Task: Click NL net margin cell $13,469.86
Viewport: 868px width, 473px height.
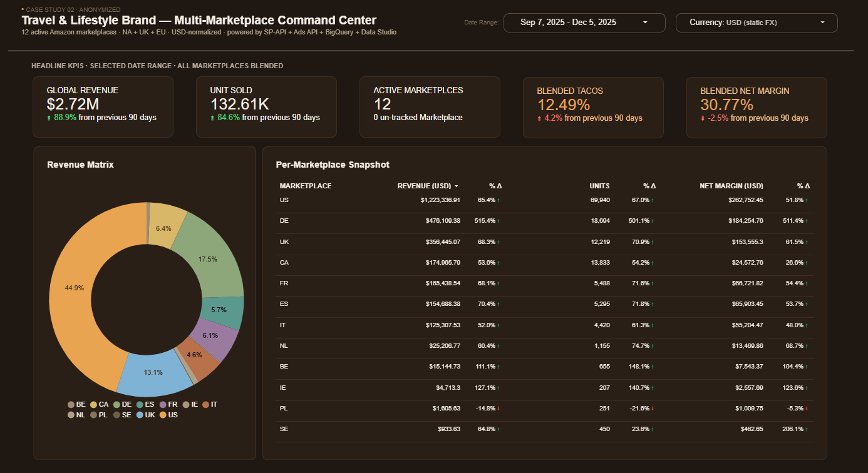Action: pos(747,346)
